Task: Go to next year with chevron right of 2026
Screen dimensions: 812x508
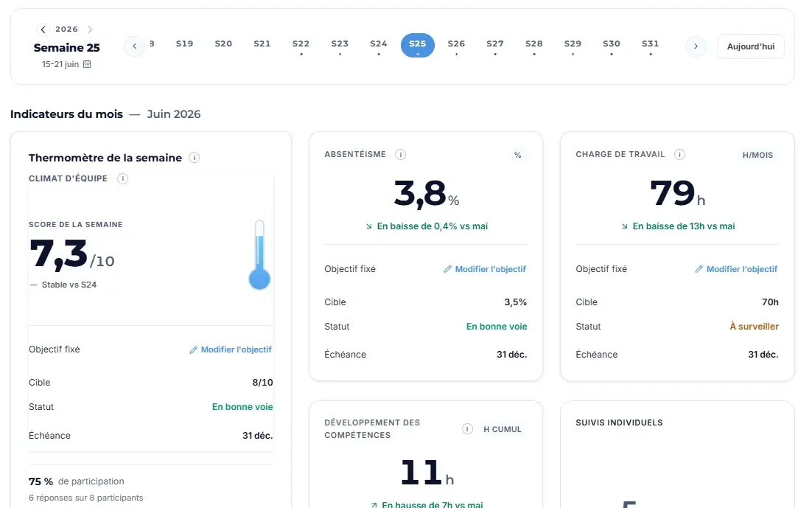Action: click(x=90, y=29)
